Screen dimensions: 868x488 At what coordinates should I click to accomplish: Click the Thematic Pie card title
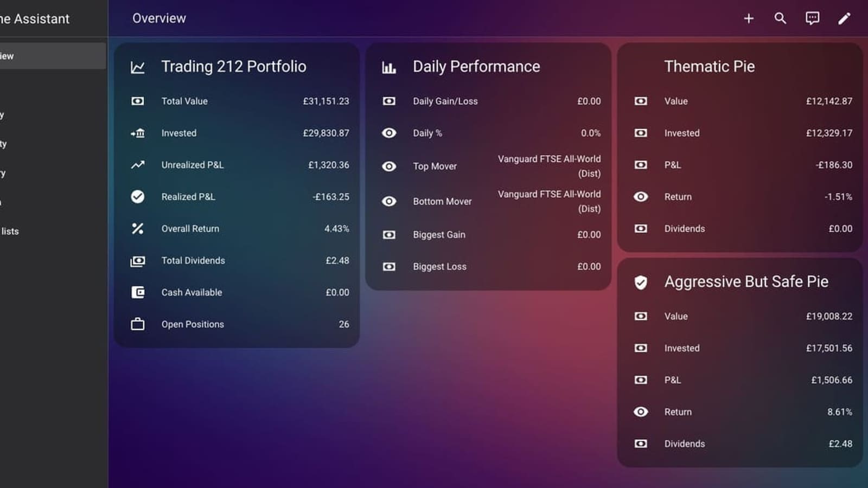coord(710,67)
